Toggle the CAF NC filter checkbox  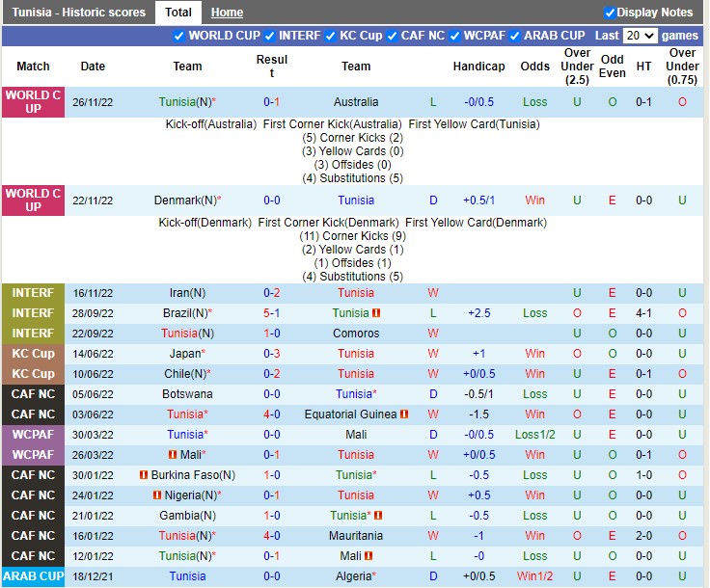pos(392,36)
